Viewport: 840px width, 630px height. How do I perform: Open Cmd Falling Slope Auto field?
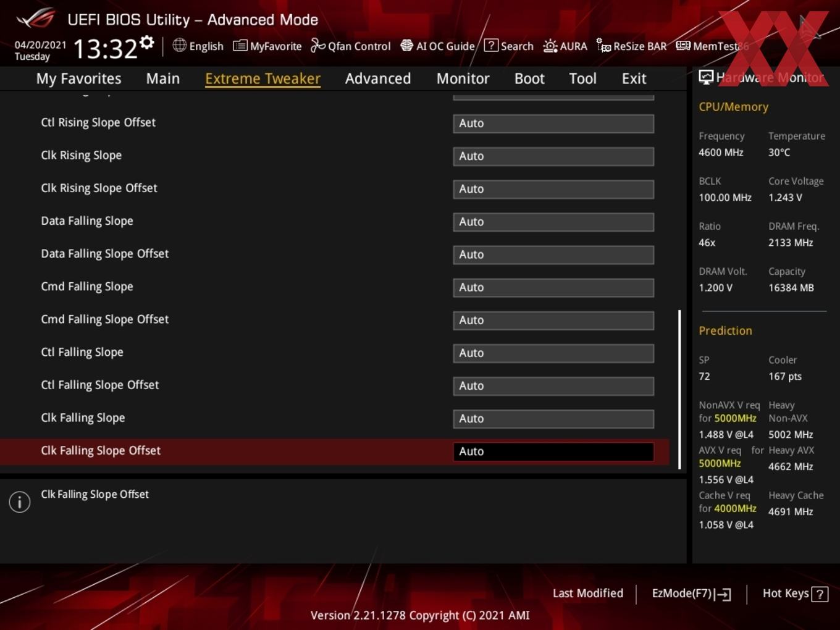(x=553, y=287)
